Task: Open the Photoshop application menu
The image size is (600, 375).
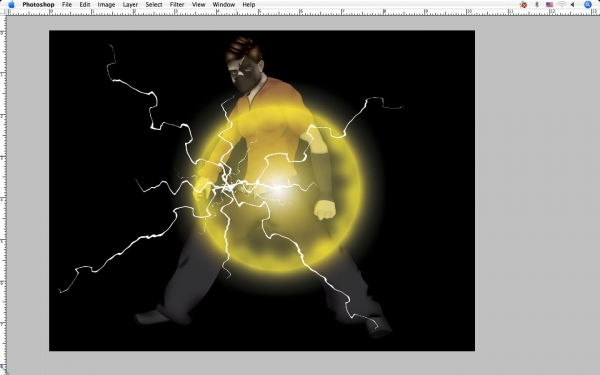Action: [38, 5]
